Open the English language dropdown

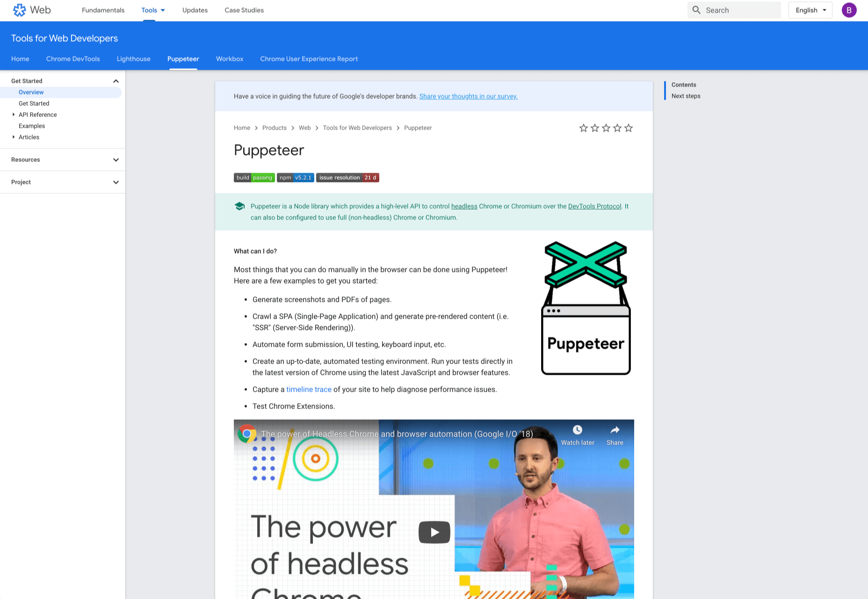(810, 10)
